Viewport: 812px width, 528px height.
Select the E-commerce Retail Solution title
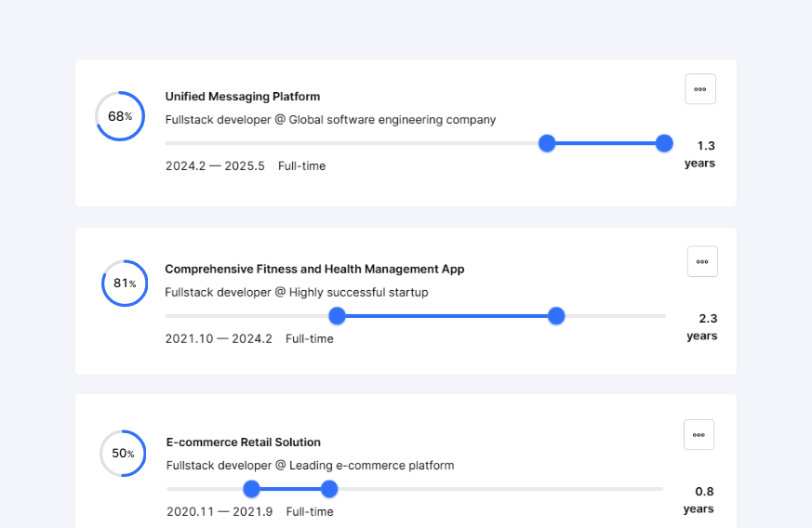(x=244, y=442)
